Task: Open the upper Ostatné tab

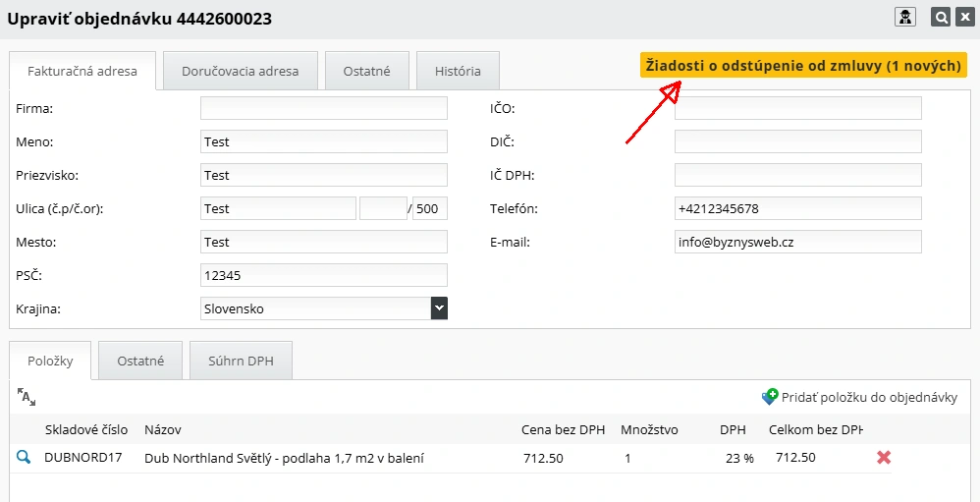Action: tap(366, 71)
